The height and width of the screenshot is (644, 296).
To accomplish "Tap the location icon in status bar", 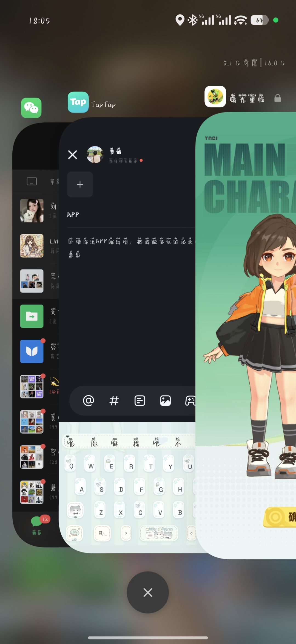I will click(x=180, y=20).
